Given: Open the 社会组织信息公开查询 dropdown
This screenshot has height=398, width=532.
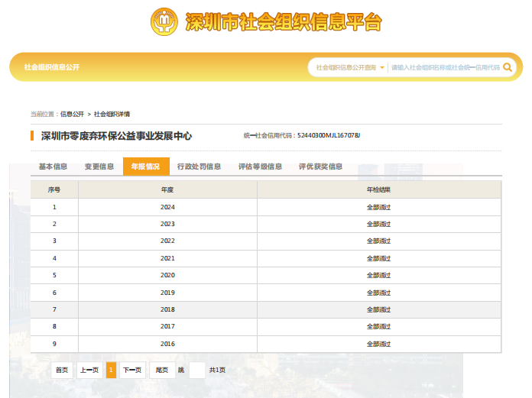Looking at the screenshot, I should 350,67.
